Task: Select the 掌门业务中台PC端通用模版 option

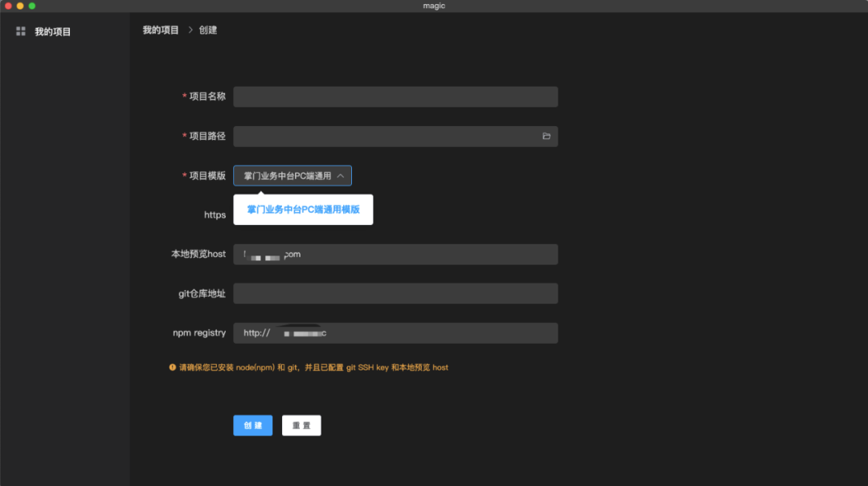Action: [x=302, y=209]
